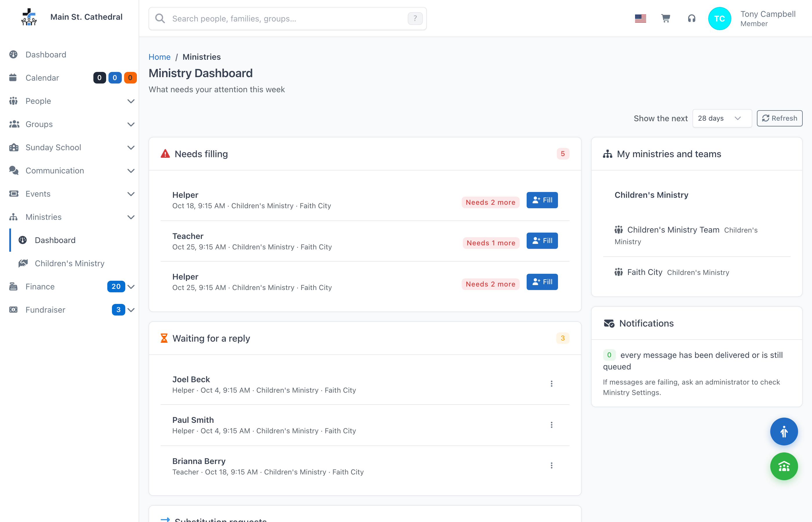Fill the Helper role on Oct 18
The image size is (812, 522).
(542, 200)
